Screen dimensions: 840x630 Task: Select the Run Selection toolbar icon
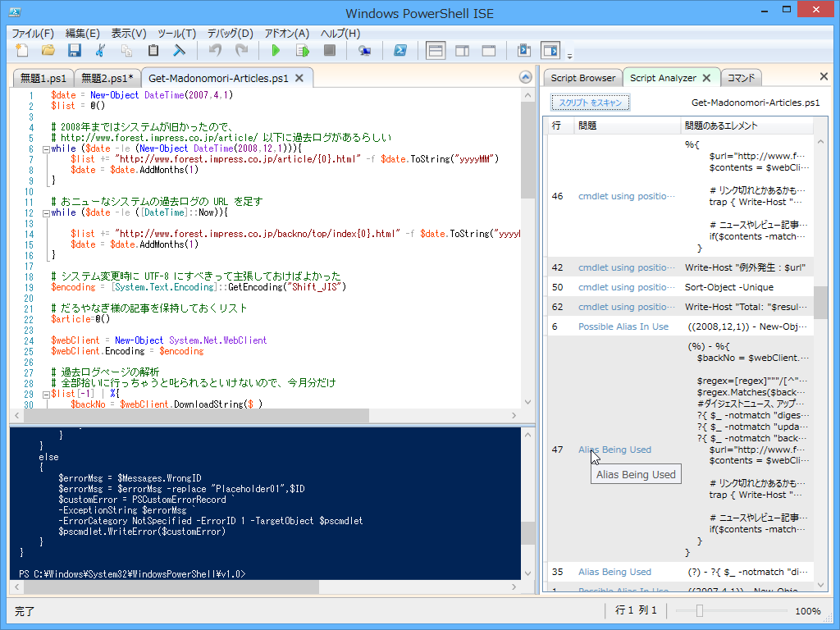(x=302, y=50)
